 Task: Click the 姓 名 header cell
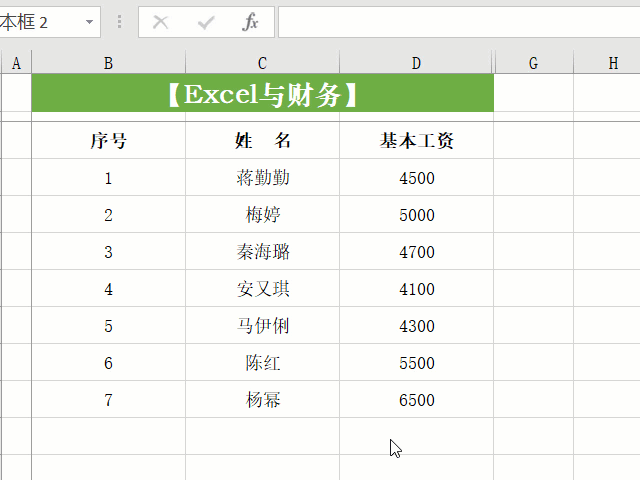[262, 140]
